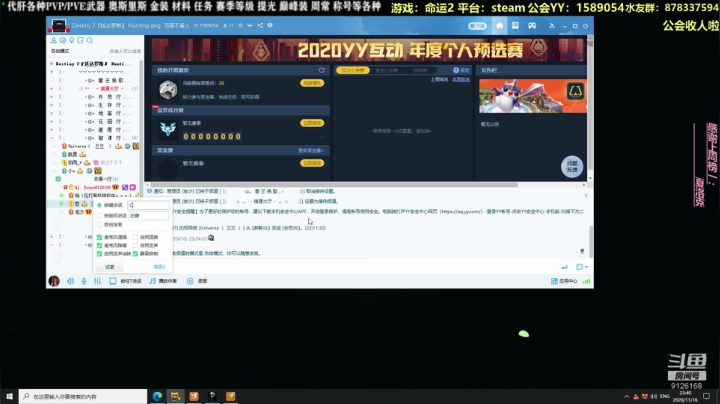Switch to the third leaderboard tab
Viewport: 720px width, 404px height.
[420, 70]
